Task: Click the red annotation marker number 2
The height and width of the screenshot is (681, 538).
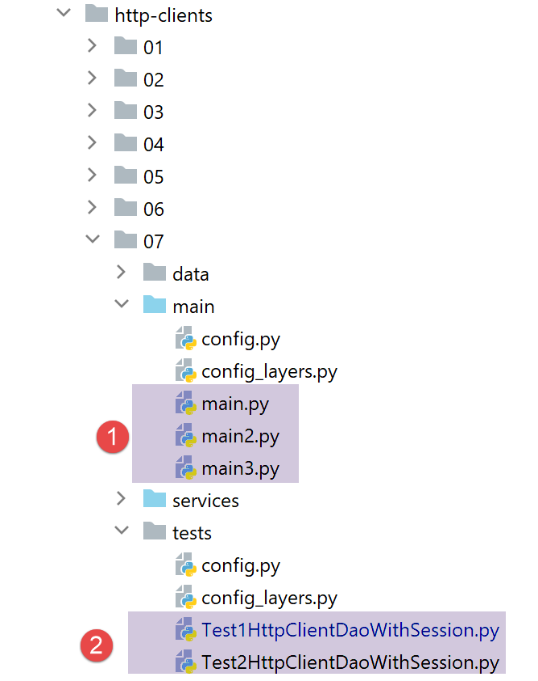Action: [x=96, y=645]
